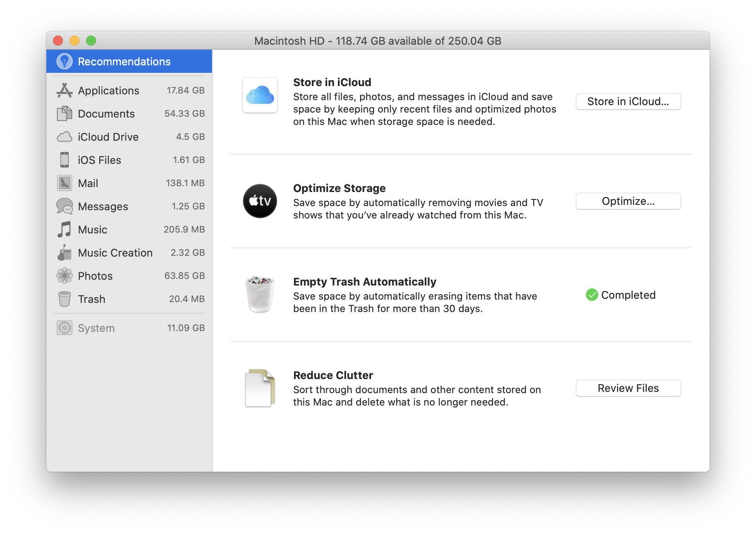This screenshot has width=756, height=533.
Task: Click the Applications sidebar icon
Action: (x=65, y=90)
